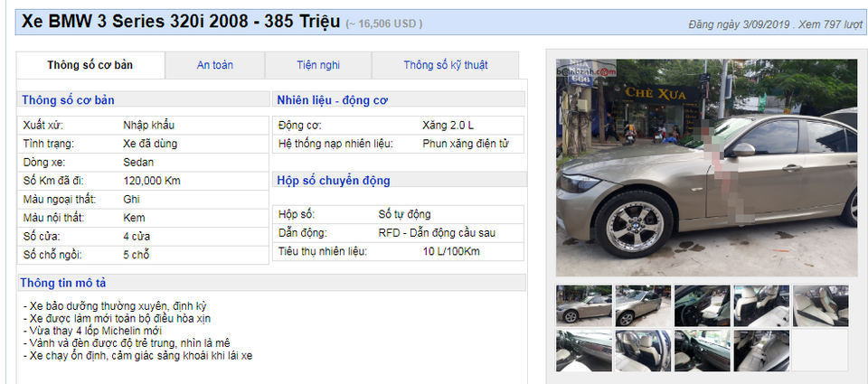Click the Sedan value
The height and width of the screenshot is (384, 868).
point(138,162)
